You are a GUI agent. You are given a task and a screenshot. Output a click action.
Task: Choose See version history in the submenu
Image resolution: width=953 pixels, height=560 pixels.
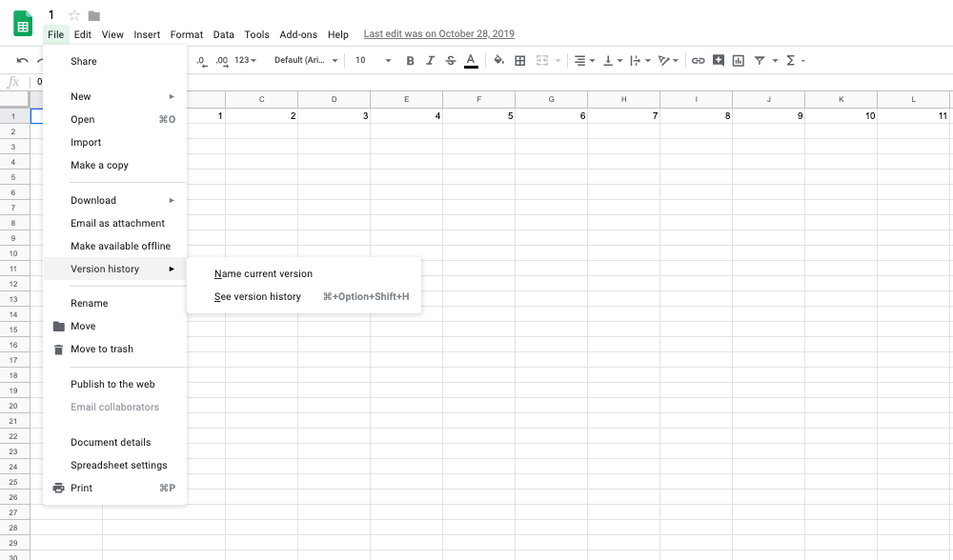coord(257,296)
